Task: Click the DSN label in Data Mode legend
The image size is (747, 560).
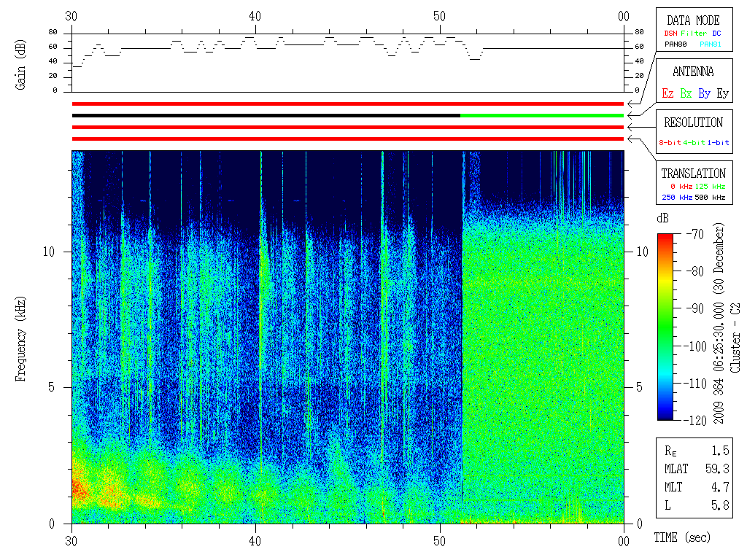Action: [671, 34]
